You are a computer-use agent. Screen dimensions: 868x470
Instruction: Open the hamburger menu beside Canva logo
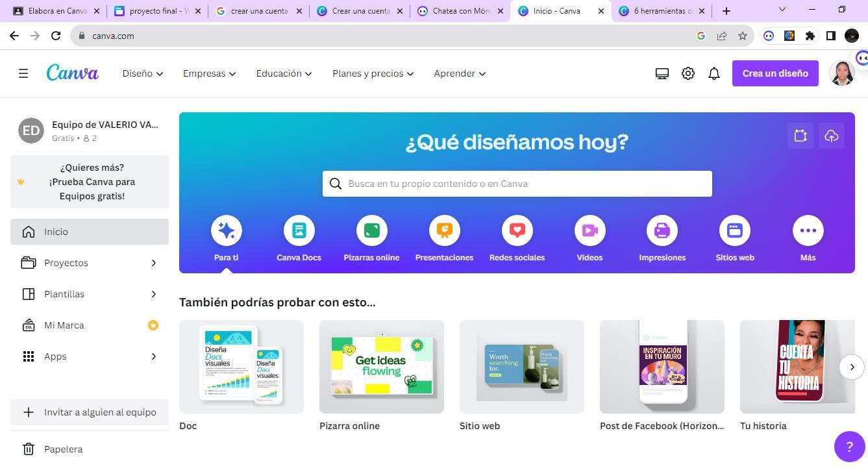click(23, 73)
